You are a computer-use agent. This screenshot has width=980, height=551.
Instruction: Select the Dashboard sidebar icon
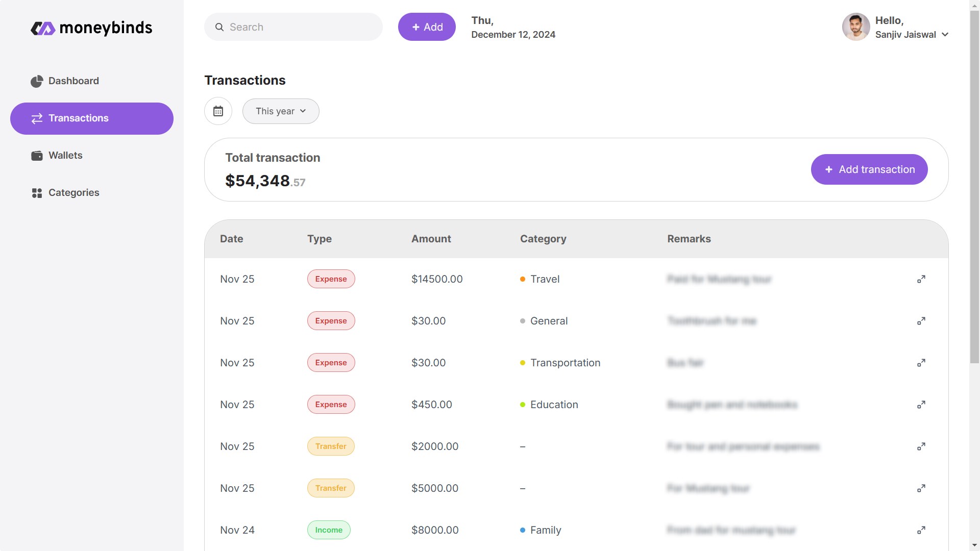tap(36, 81)
